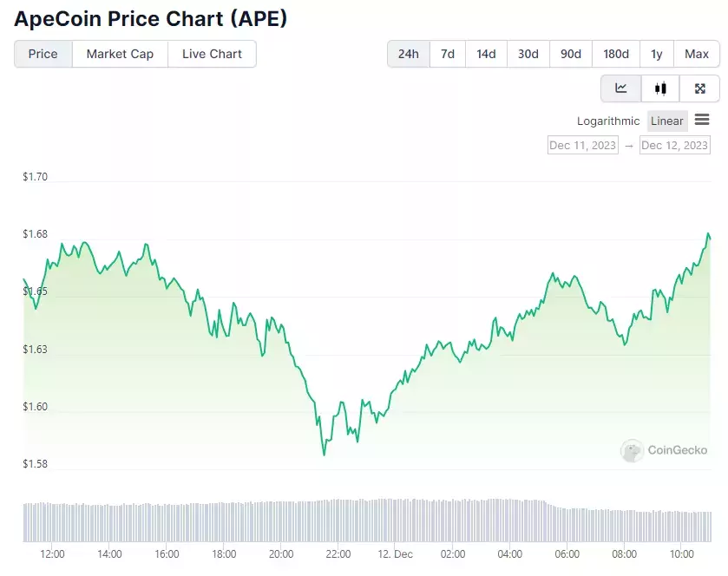This screenshot has height=576, width=728.
Task: Switch to candlestick chart icon
Action: (660, 88)
